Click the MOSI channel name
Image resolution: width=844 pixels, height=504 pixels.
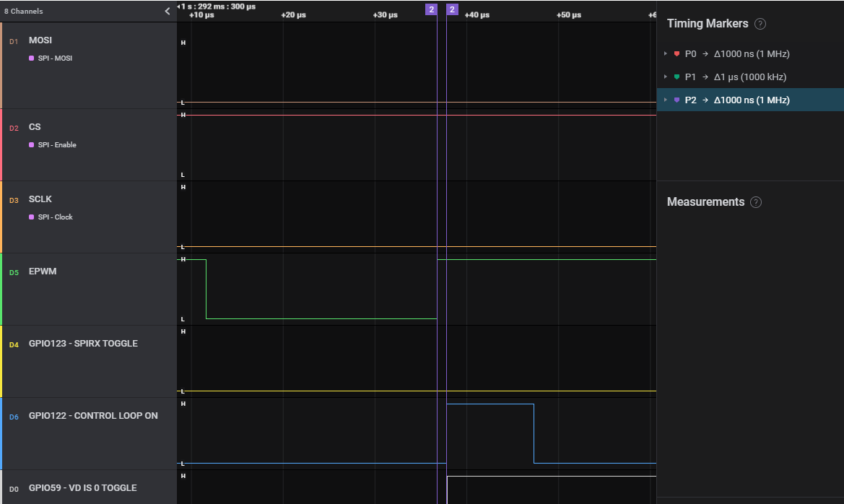coord(40,40)
